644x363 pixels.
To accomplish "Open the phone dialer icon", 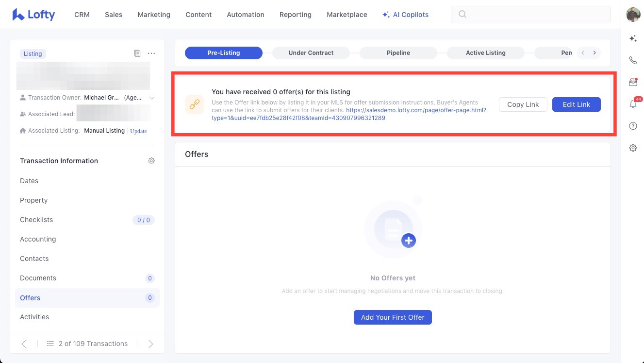I will [633, 60].
